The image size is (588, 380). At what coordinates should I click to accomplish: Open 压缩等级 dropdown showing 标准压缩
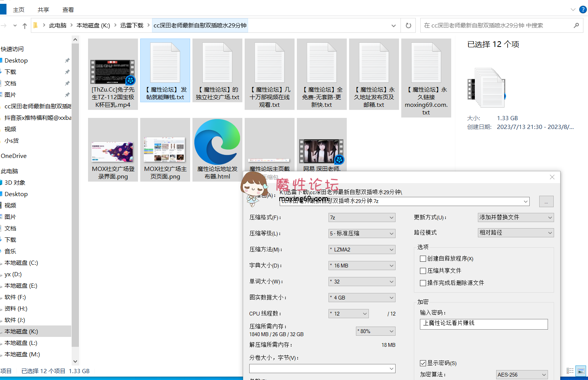(x=362, y=233)
